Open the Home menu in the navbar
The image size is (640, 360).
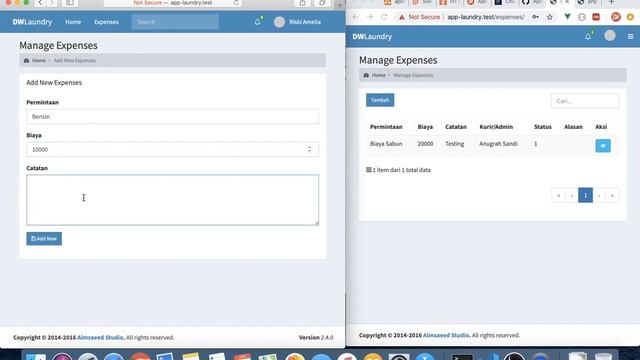(73, 22)
